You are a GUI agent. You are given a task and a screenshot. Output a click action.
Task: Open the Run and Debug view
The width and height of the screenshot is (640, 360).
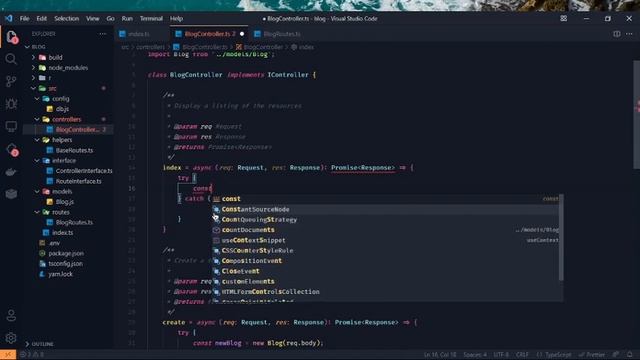click(x=11, y=104)
